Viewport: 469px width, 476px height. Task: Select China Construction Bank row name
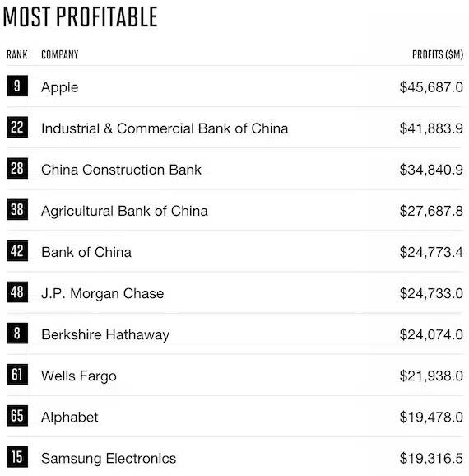pos(121,170)
